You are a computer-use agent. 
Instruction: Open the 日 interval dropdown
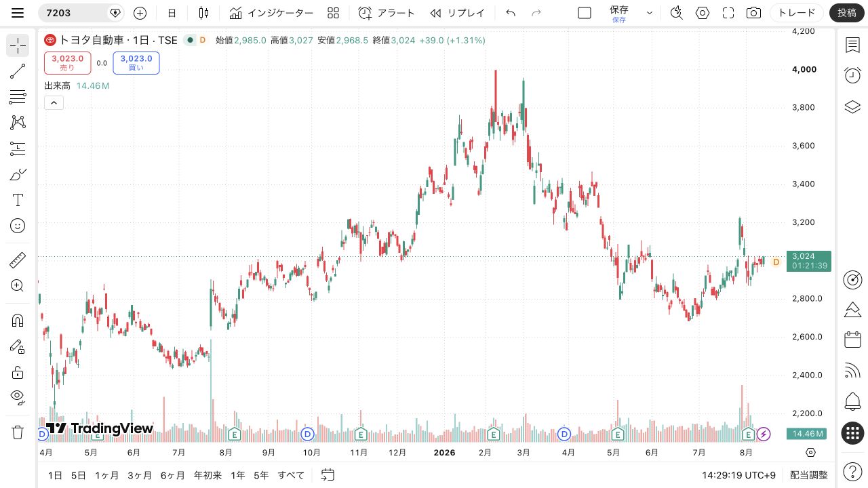[x=172, y=13]
